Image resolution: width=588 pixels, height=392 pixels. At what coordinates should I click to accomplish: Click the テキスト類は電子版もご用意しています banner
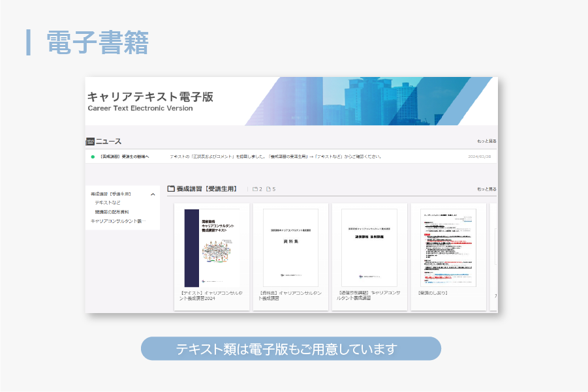tap(291, 348)
